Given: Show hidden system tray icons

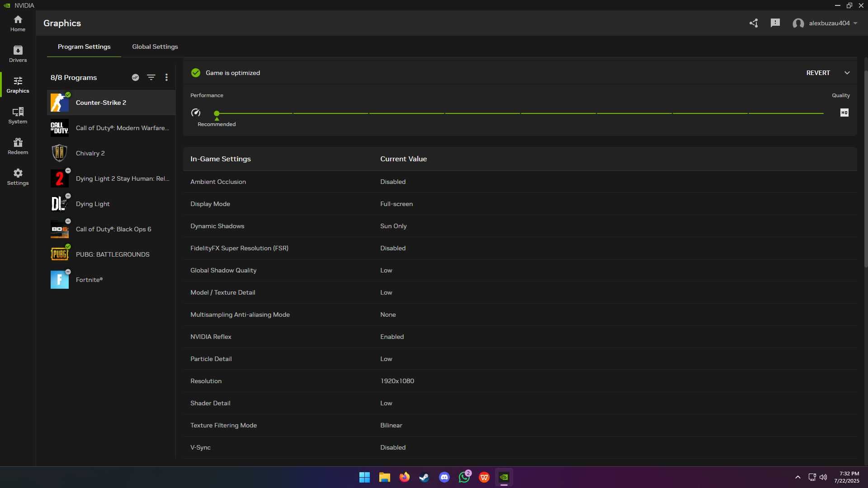Looking at the screenshot, I should click(798, 477).
